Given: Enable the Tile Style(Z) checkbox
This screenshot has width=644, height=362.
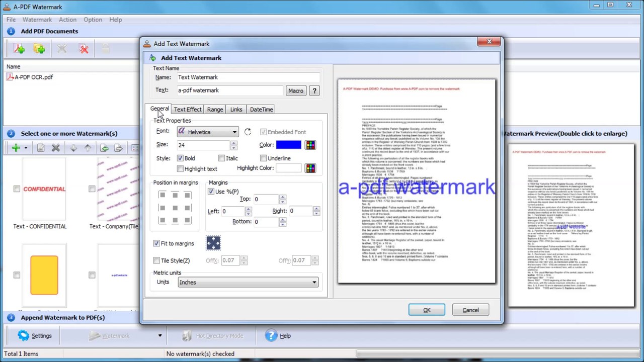Looking at the screenshot, I should [156, 260].
